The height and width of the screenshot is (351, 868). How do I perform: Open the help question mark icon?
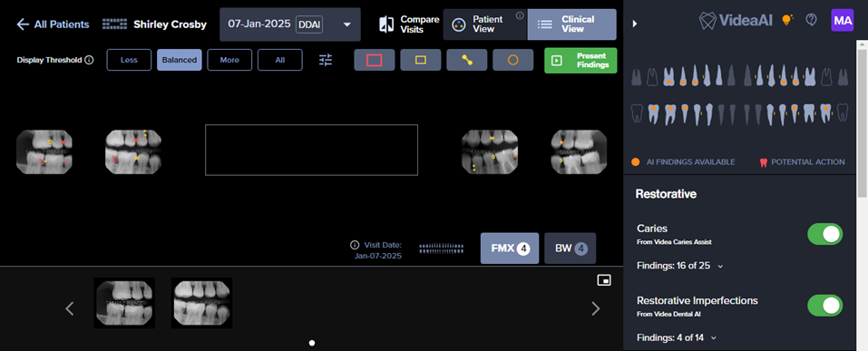[811, 20]
